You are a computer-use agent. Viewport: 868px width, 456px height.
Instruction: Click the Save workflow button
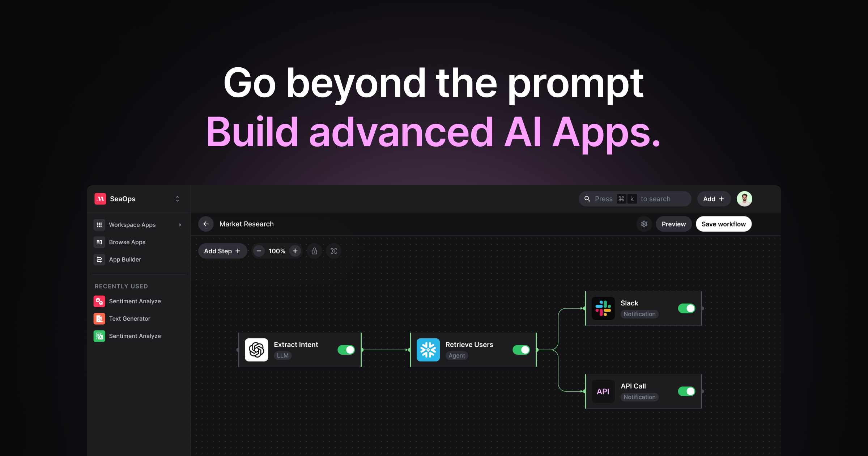click(724, 224)
